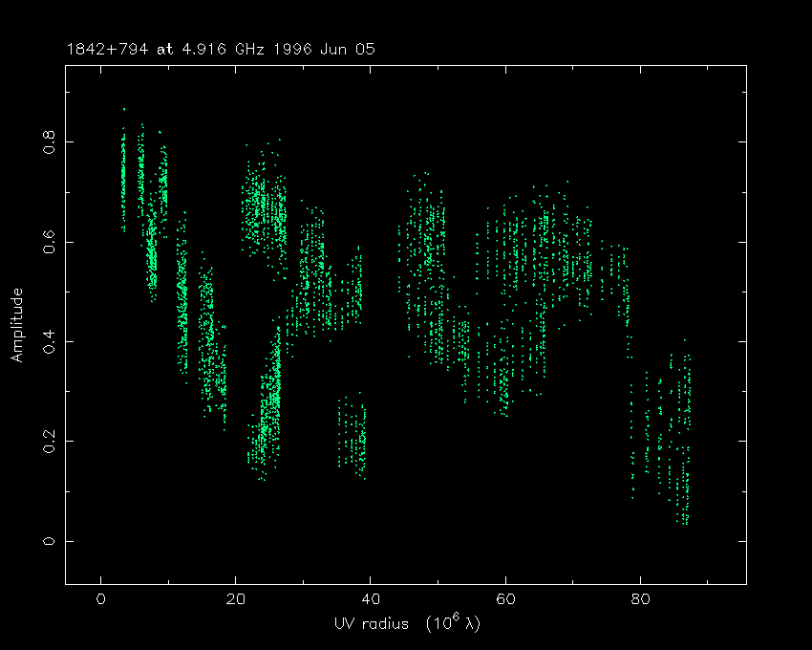The width and height of the screenshot is (812, 650).
Task: Click the x-axis tick label "60"
Action: click(x=505, y=599)
